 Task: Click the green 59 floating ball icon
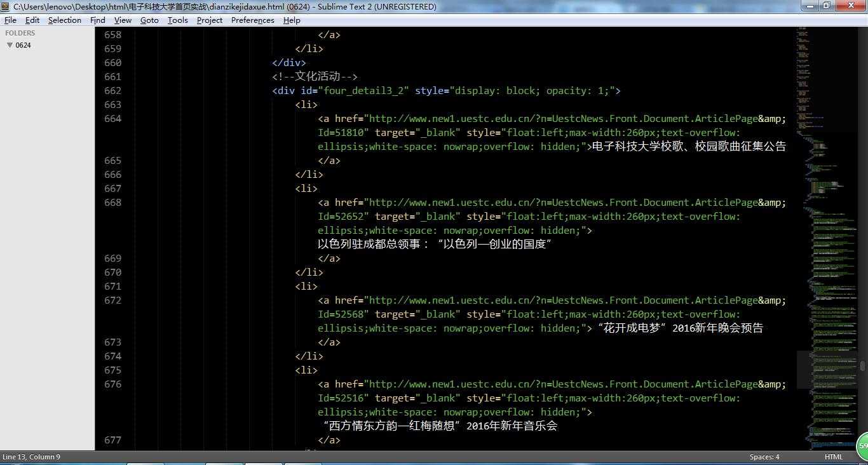(x=862, y=446)
